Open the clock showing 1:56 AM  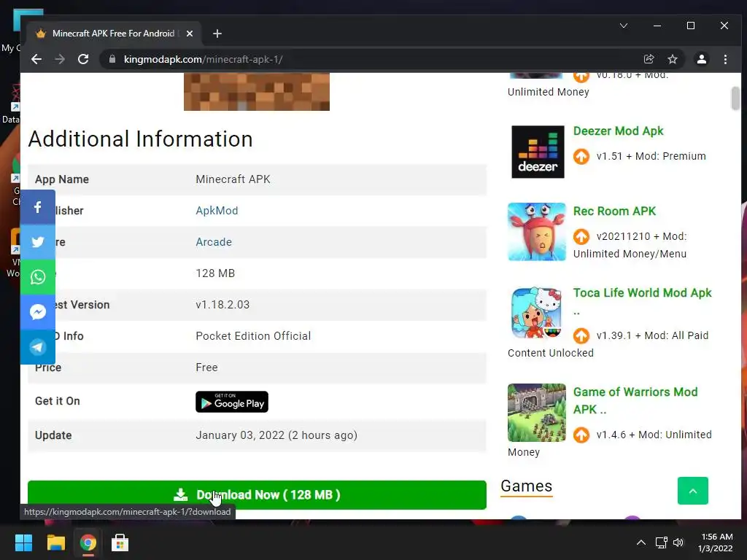tap(716, 542)
